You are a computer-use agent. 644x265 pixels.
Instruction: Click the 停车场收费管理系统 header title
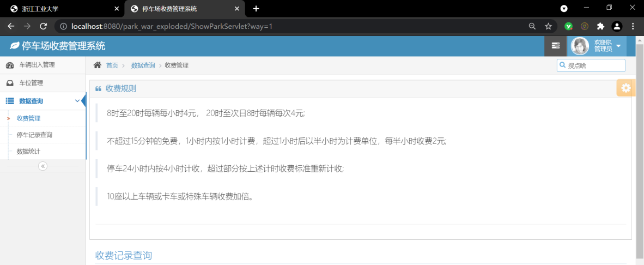click(x=64, y=46)
